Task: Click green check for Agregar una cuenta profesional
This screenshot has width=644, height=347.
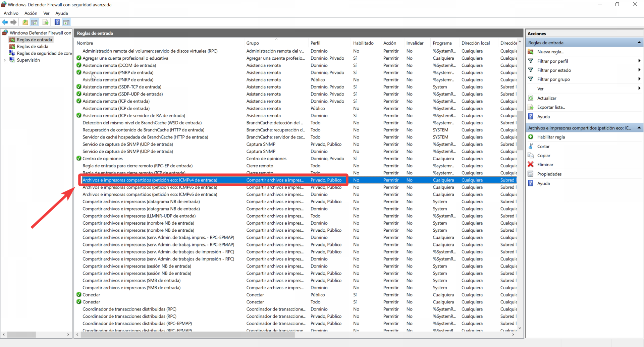Action: pos(79,58)
